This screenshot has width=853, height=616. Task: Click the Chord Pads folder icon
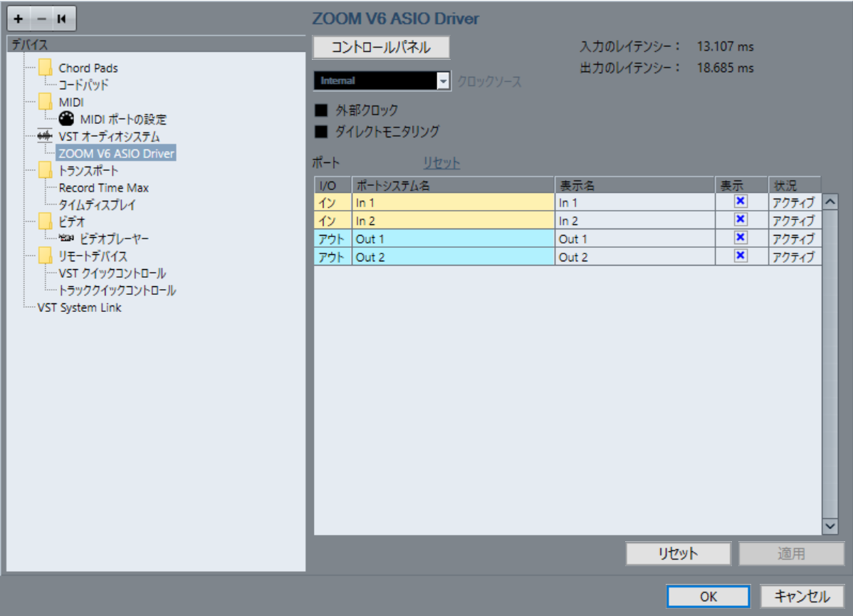[46, 68]
